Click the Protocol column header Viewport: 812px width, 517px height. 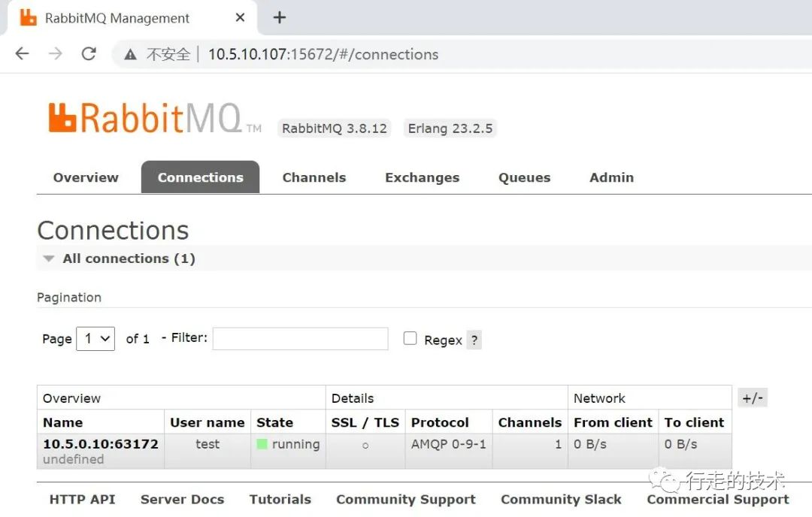point(440,422)
